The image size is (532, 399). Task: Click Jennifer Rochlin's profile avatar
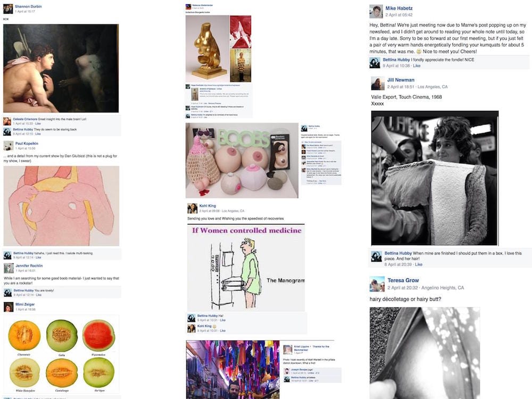pyautogui.click(x=9, y=268)
